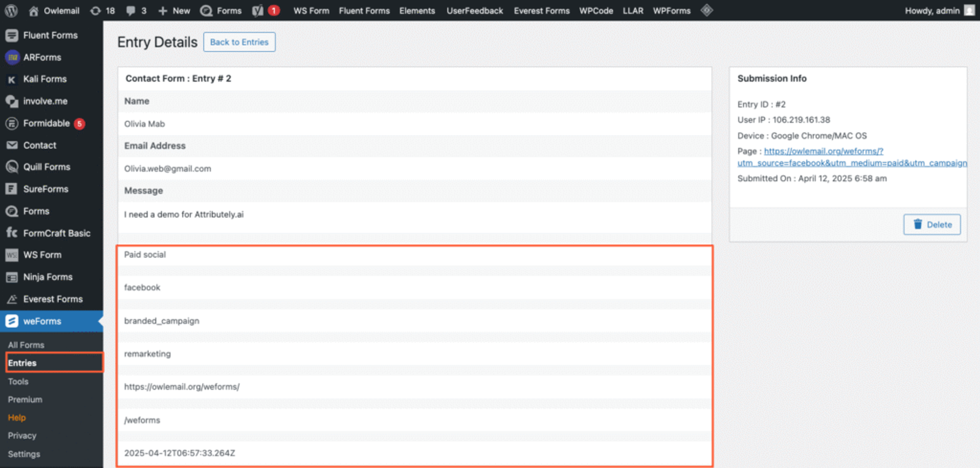The height and width of the screenshot is (468, 980).
Task: Click the SureForms sidebar icon
Action: pos(12,189)
